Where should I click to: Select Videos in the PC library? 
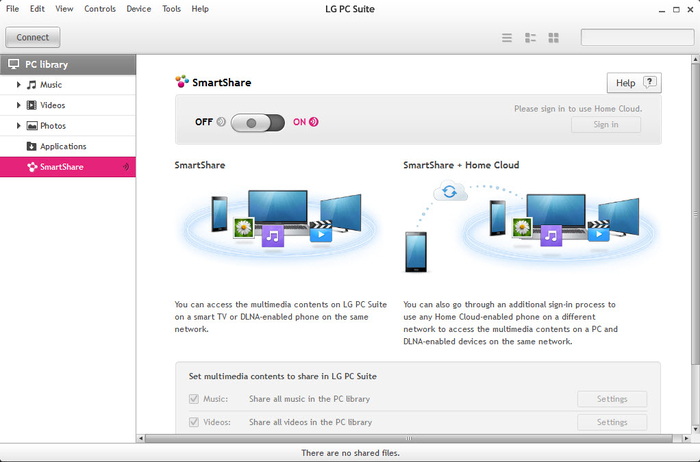[x=68, y=105]
